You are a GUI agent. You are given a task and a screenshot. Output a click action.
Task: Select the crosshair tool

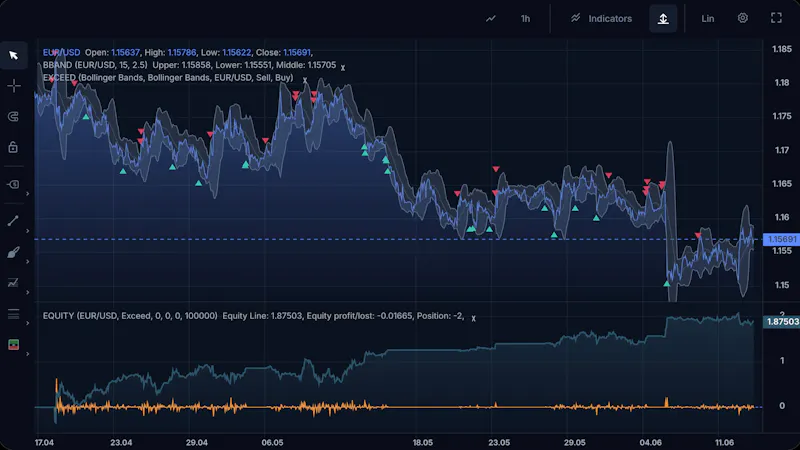point(14,86)
